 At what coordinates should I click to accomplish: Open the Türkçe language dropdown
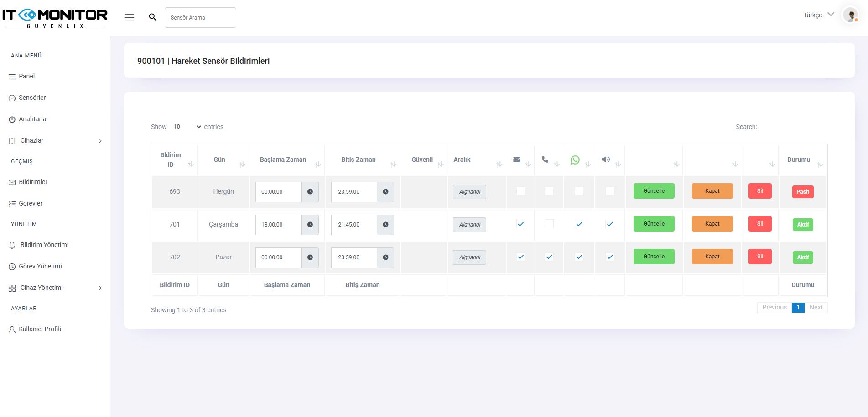(x=818, y=15)
